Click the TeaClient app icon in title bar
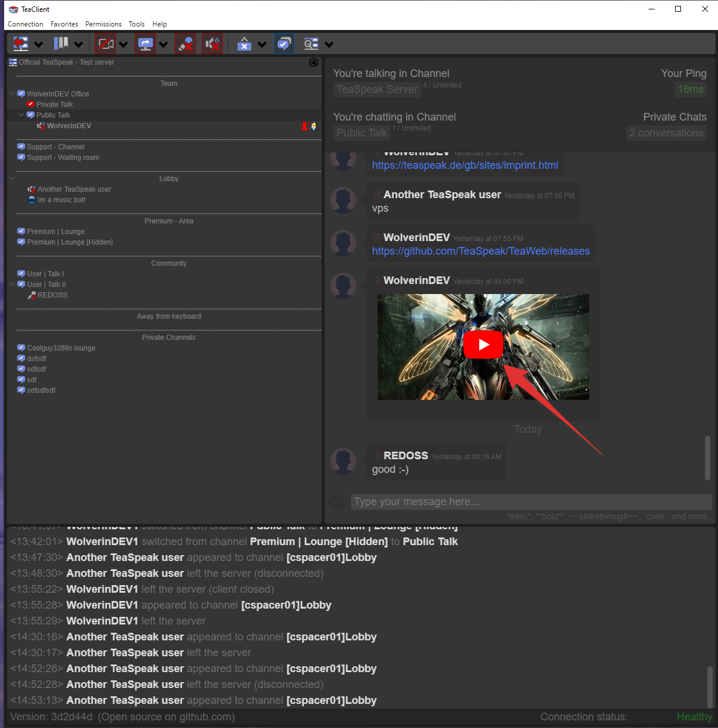Viewport: 718px width, 728px height. [14, 9]
